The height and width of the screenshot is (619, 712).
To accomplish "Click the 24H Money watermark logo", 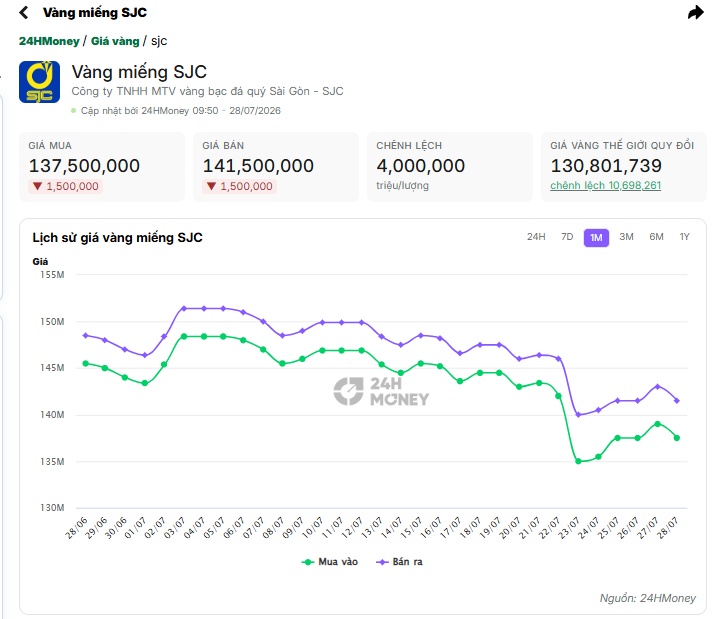I will 381,391.
